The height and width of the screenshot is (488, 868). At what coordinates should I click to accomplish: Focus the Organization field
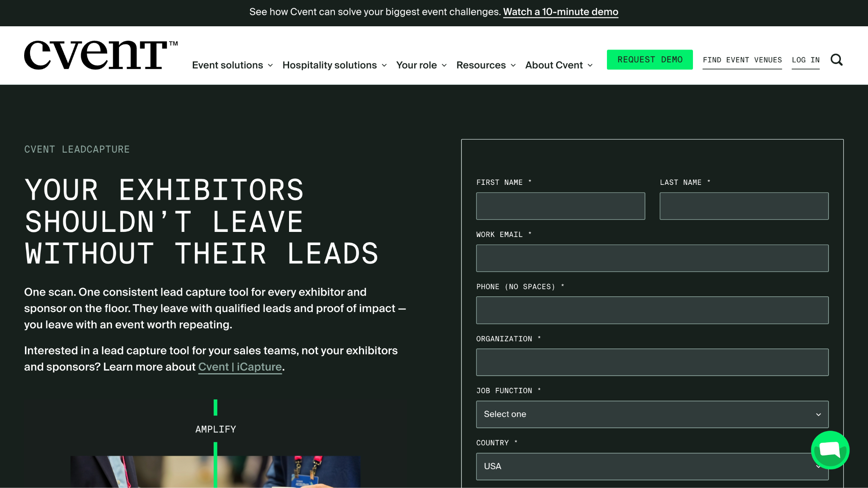(652, 362)
